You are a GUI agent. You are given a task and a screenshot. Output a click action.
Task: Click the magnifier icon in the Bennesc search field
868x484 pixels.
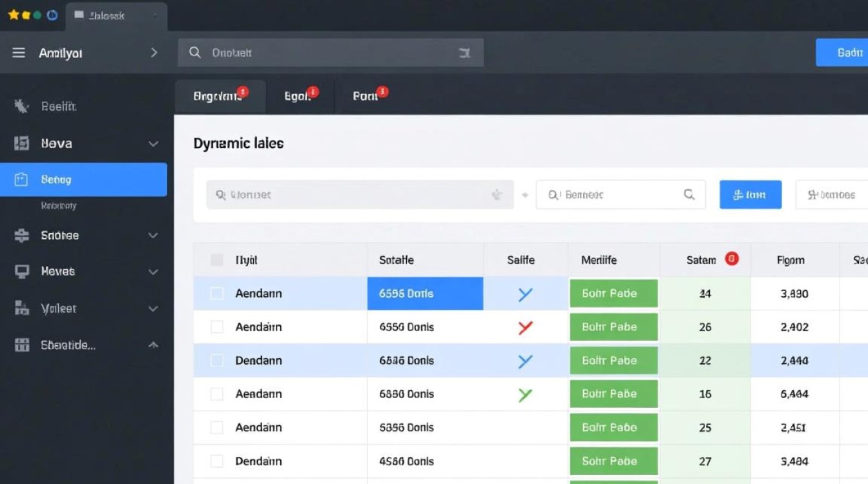(x=689, y=194)
